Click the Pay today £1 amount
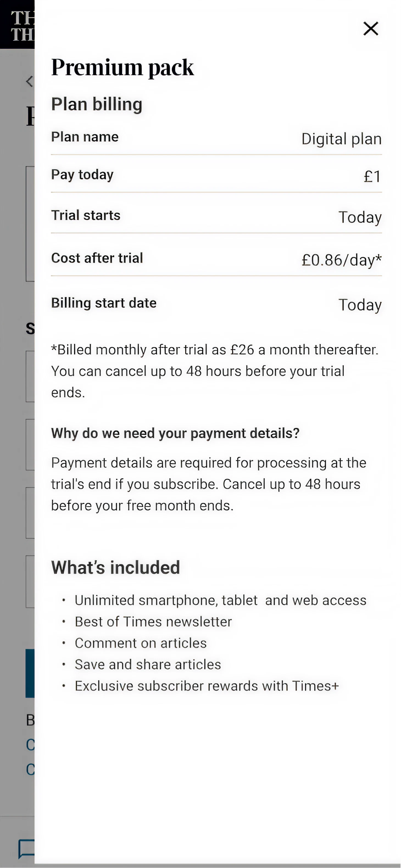 pyautogui.click(x=372, y=176)
